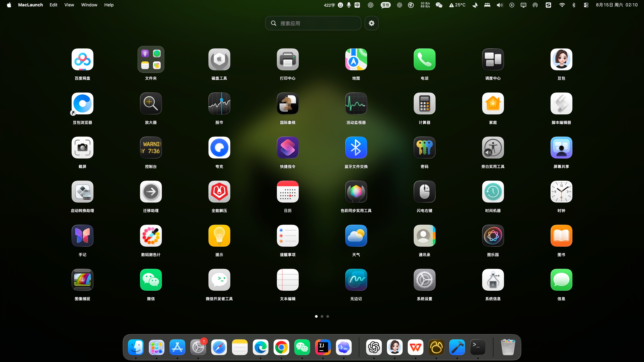Image resolution: width=644 pixels, height=362 pixels.
Task: Open 无边记 Freeform app
Action: click(x=356, y=280)
